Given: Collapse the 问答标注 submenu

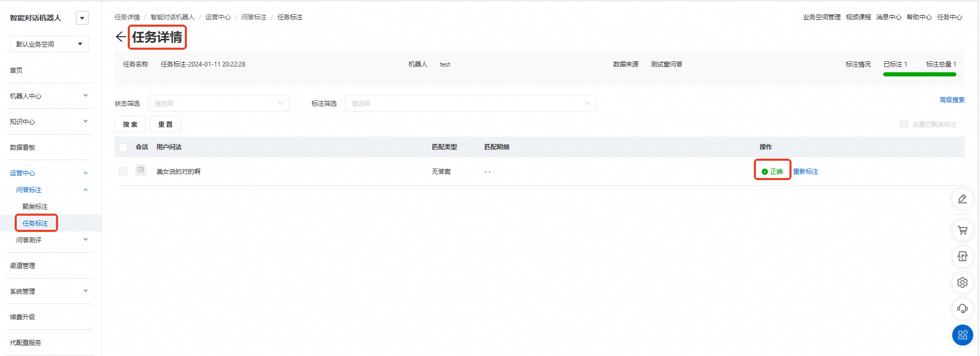Looking at the screenshot, I should pyautogui.click(x=52, y=190).
